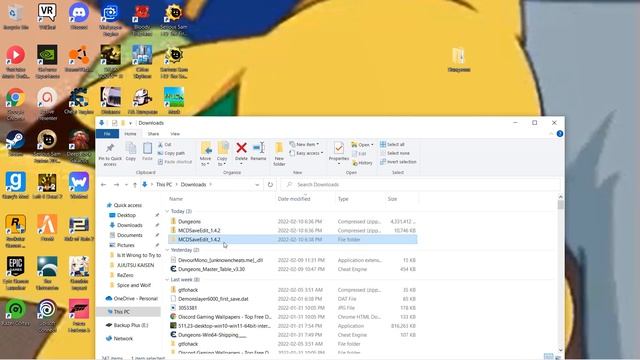Screen dimensions: 640x360
Task: Click the History button in ribbon
Action: pos(362,163)
